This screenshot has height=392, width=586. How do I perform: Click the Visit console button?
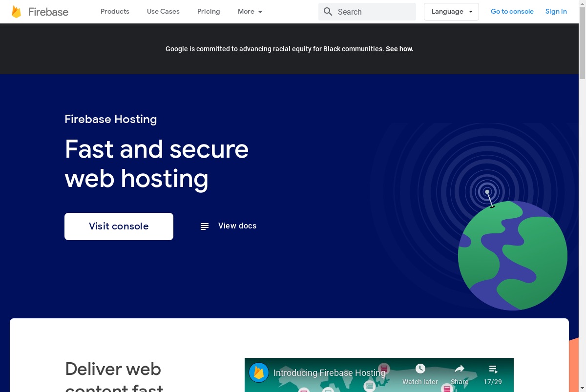(x=119, y=227)
